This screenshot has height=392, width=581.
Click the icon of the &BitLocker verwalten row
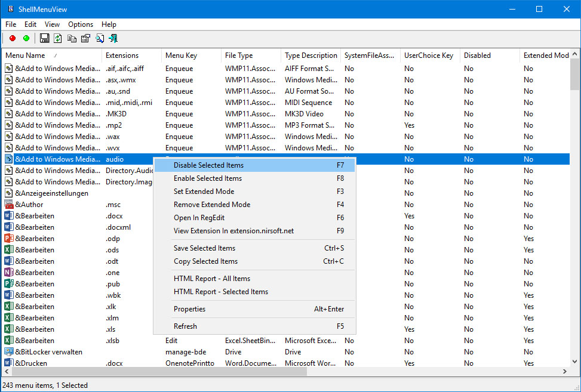point(8,351)
